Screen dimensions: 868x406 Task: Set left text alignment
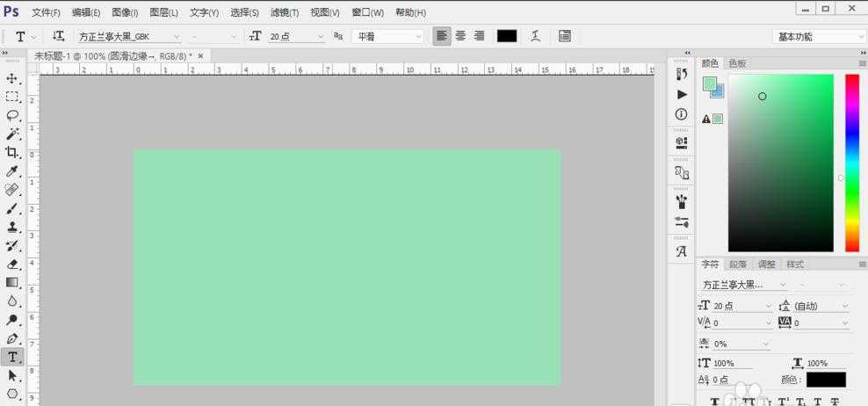442,36
